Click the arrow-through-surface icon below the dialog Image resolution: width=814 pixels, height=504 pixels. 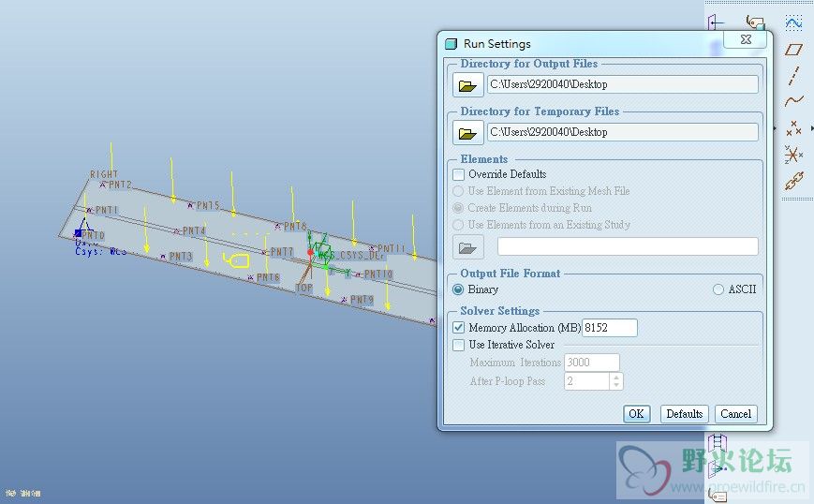click(717, 468)
